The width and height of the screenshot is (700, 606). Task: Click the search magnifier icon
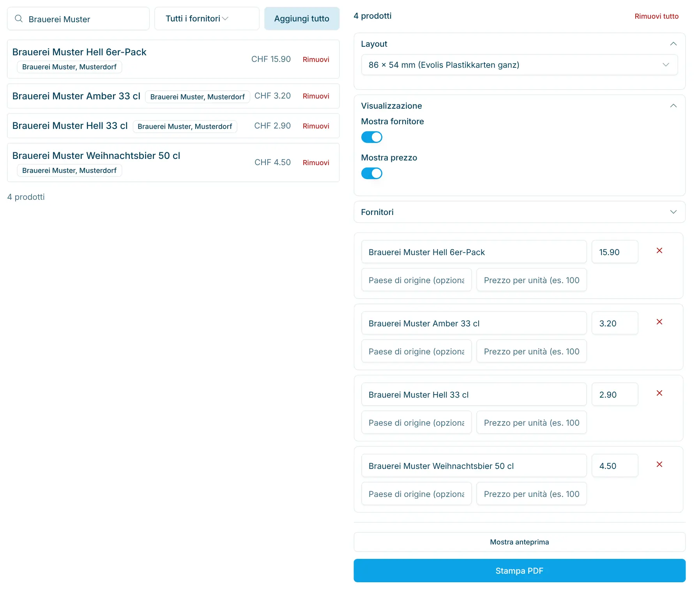18,18
